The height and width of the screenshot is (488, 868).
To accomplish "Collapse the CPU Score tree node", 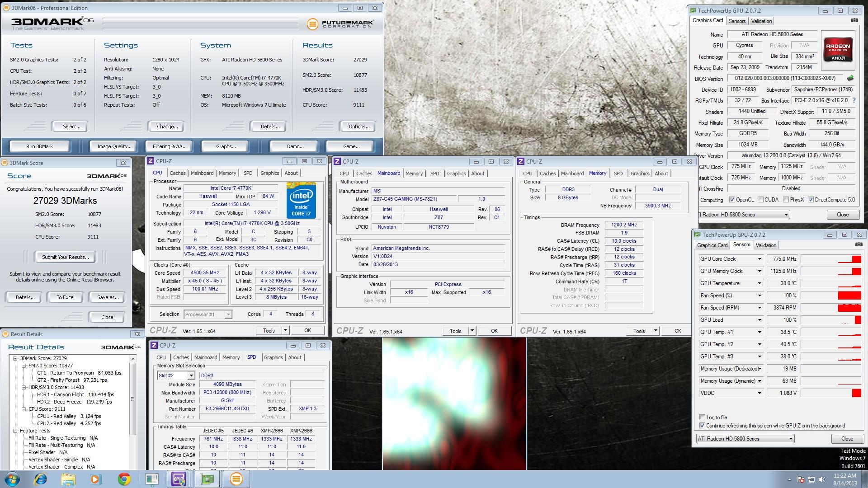I will pos(24,409).
